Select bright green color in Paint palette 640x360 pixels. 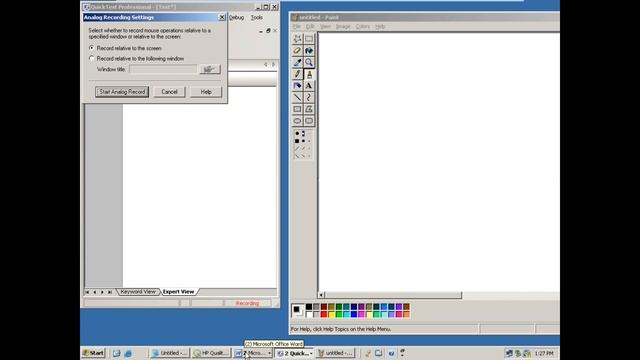(x=339, y=314)
